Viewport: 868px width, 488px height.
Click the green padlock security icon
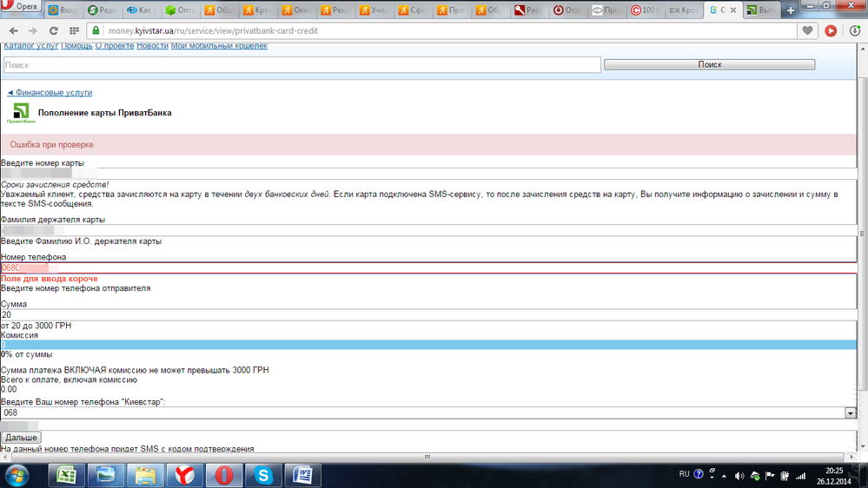click(96, 30)
